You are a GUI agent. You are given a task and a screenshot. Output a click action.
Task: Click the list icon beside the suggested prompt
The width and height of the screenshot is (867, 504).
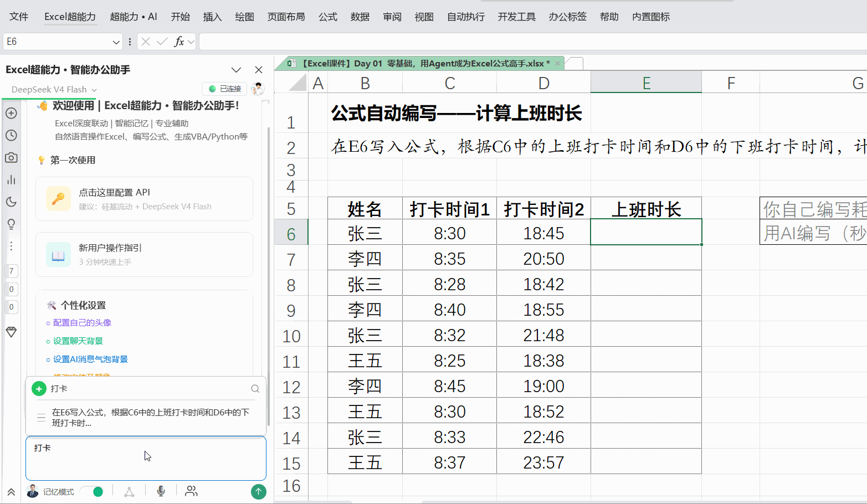(41, 418)
